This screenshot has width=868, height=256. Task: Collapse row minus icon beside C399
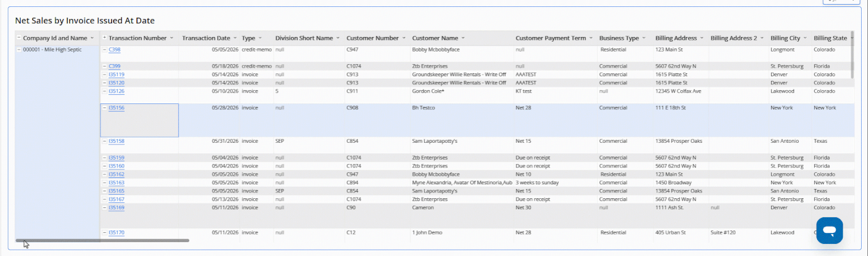click(x=104, y=66)
